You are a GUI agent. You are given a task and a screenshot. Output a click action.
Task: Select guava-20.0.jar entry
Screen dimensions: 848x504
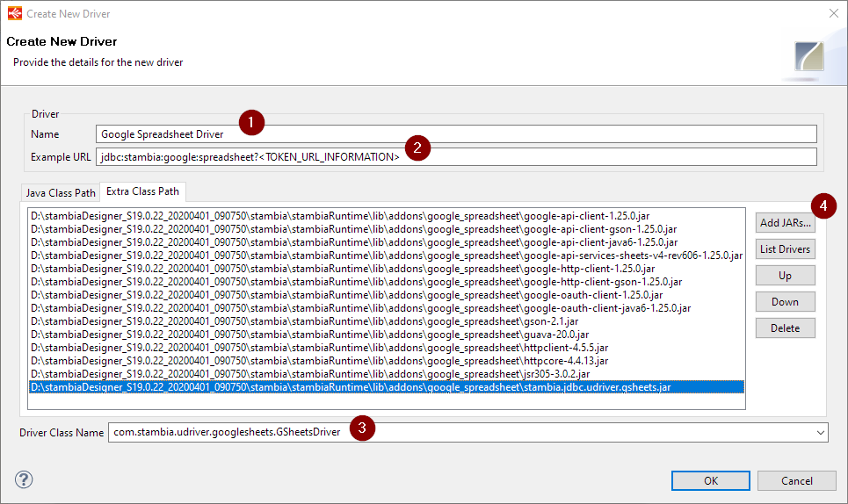click(x=386, y=335)
